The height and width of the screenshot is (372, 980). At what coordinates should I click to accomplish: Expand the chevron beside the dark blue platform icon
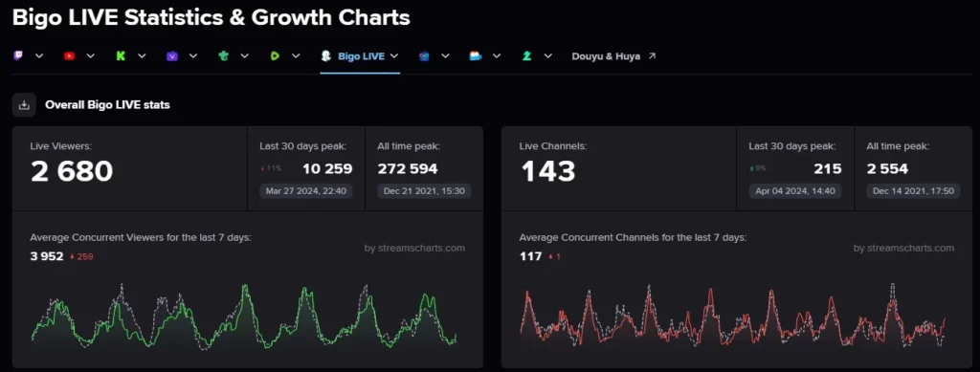(446, 55)
